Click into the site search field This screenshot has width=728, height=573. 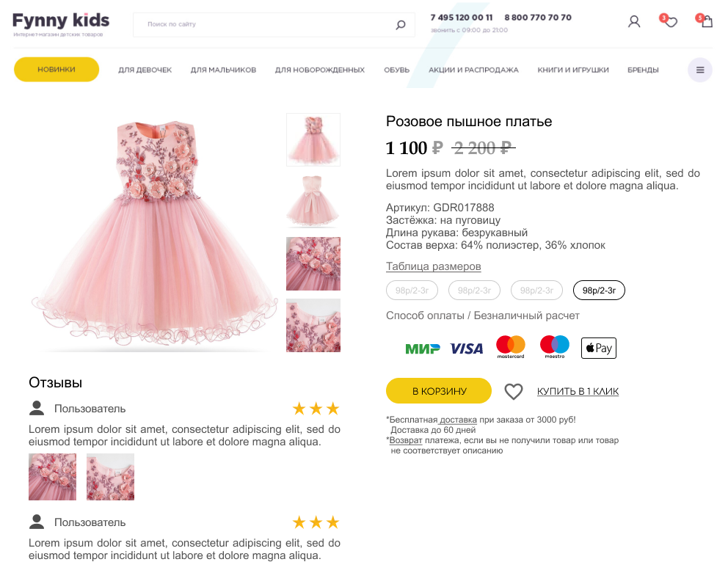264,25
